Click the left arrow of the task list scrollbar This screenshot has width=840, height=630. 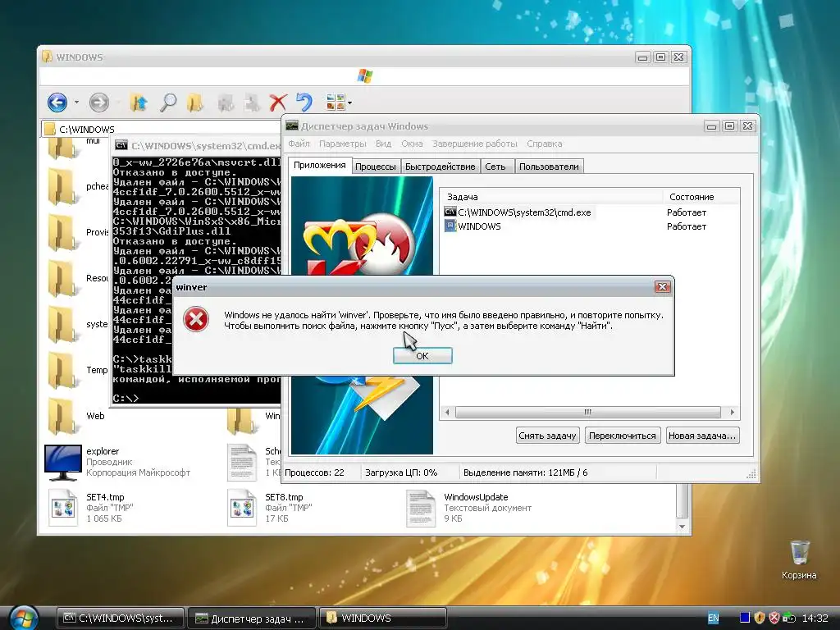447,412
